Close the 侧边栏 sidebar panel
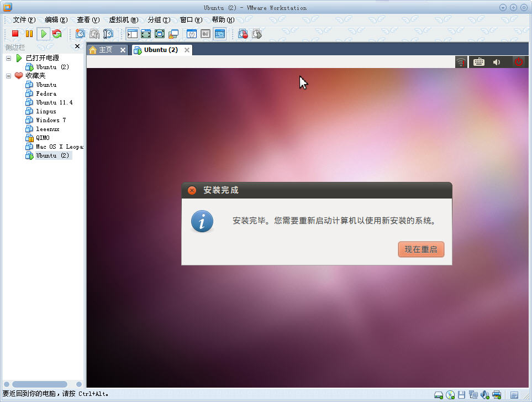Image resolution: width=532 pixels, height=402 pixels. 77,46
